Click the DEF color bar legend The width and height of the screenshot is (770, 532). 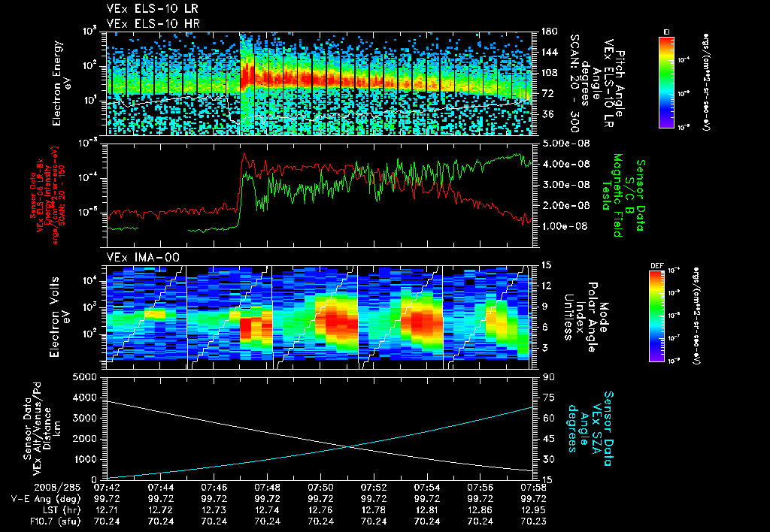click(657, 316)
